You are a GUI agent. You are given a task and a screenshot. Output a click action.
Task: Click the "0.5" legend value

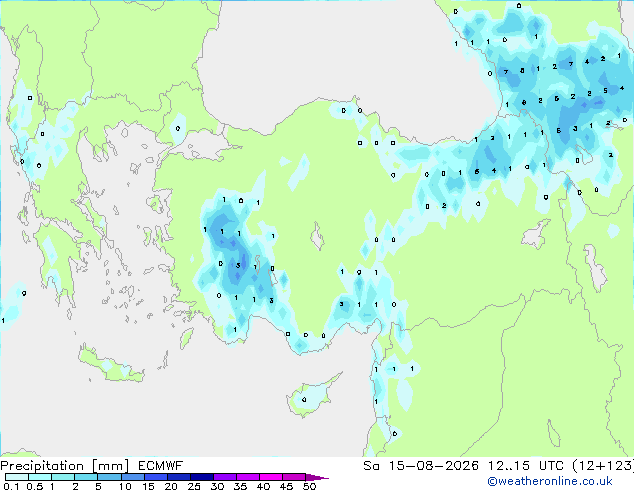(34, 486)
